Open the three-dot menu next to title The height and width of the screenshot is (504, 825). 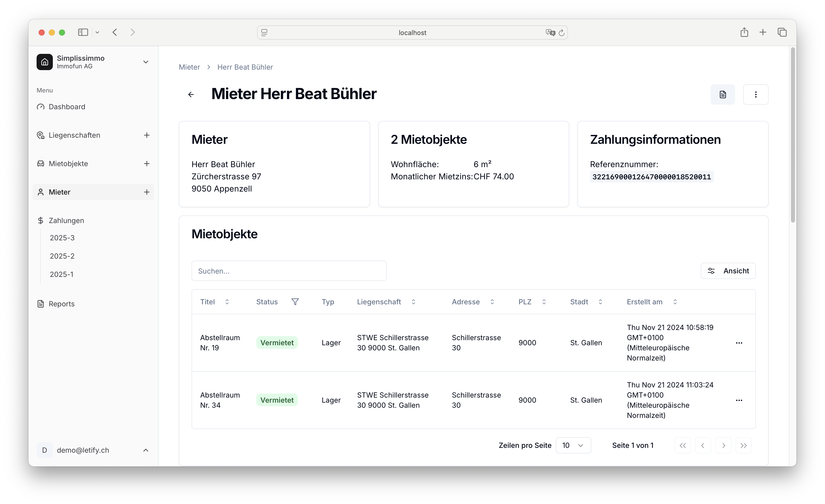click(755, 94)
